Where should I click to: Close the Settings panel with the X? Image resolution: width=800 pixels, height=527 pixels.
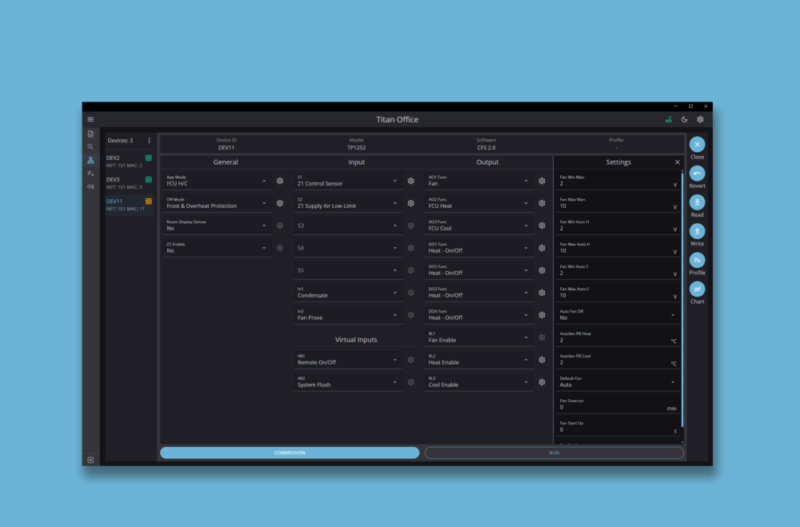(677, 162)
